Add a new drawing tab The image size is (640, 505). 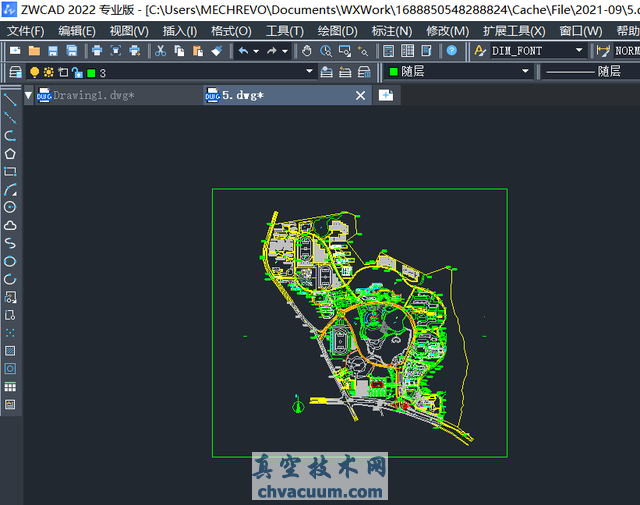click(386, 94)
